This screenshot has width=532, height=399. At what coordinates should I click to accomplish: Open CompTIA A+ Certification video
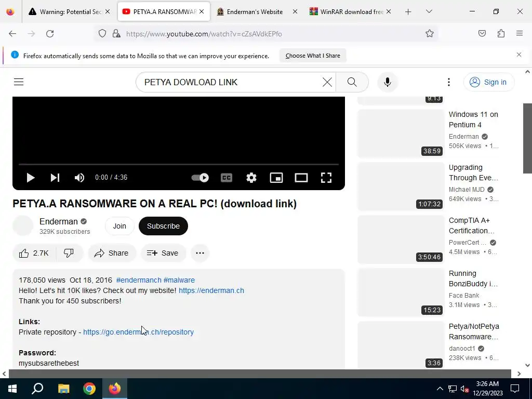472,225
